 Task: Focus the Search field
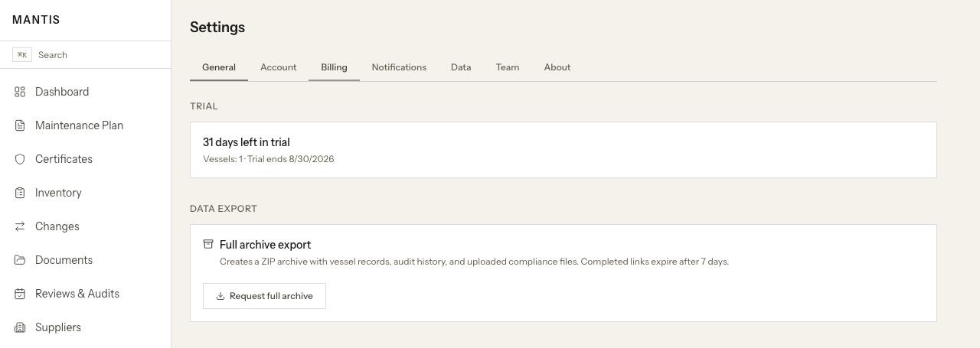click(86, 55)
